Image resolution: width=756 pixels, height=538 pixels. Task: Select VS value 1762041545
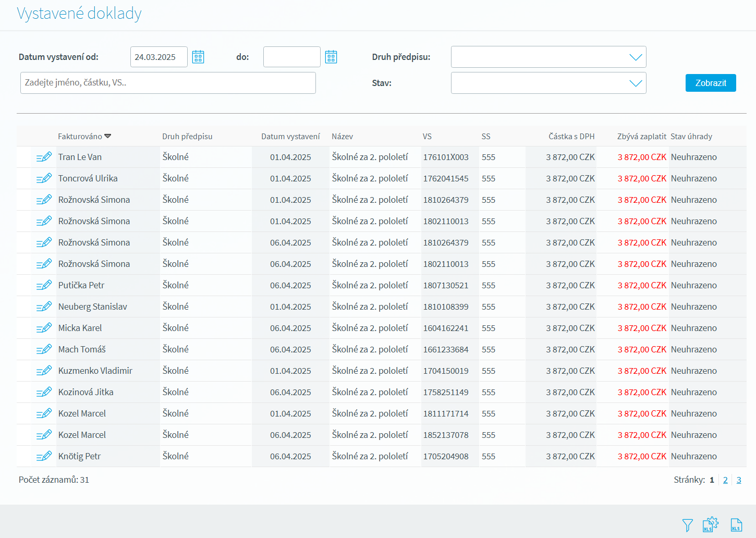point(446,178)
